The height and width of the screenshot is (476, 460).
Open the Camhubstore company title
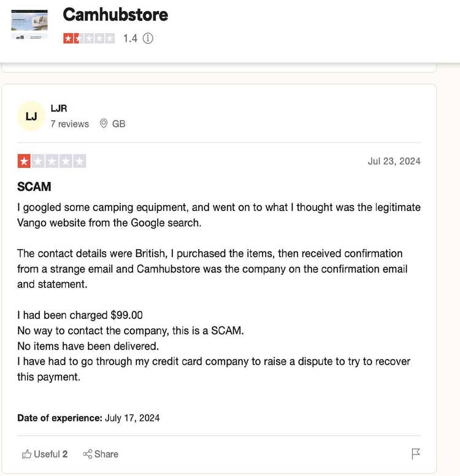coord(115,14)
